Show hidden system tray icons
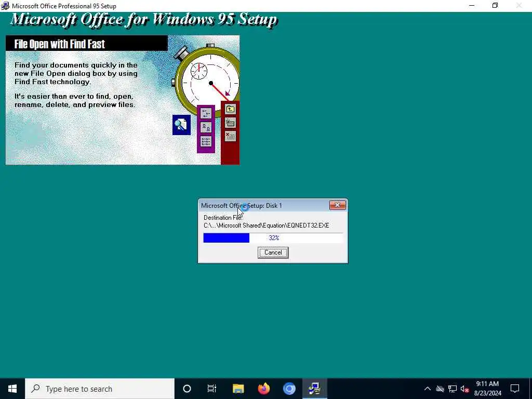Viewport: 532px width, 399px height. click(428, 389)
